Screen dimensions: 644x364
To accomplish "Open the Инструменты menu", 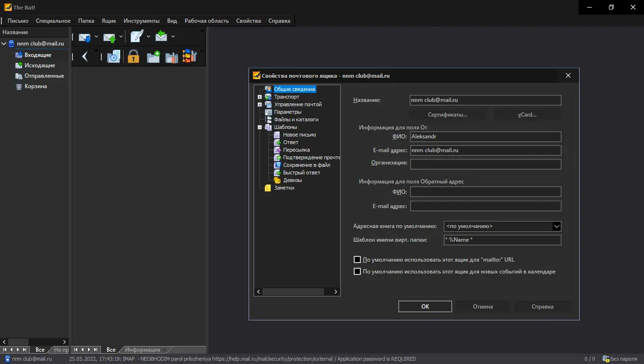I will click(x=141, y=21).
